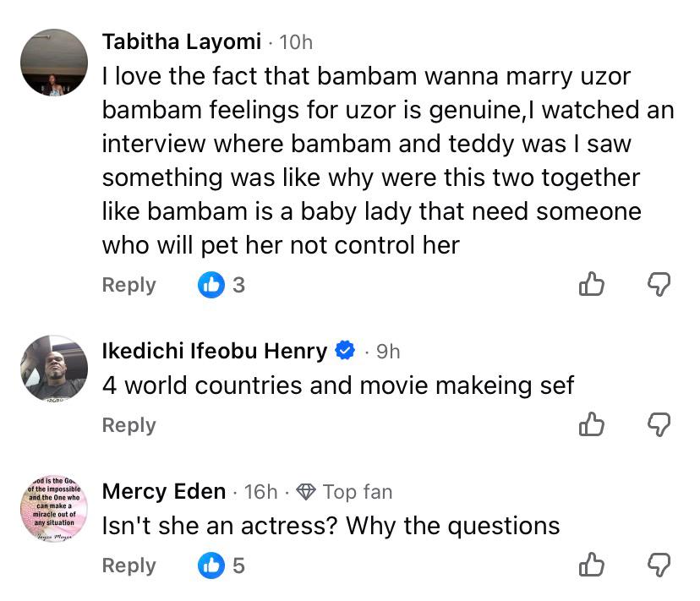The width and height of the screenshot is (700, 601).
Task: Open Tabitha Layomi's profile name link
Action: coord(181,41)
